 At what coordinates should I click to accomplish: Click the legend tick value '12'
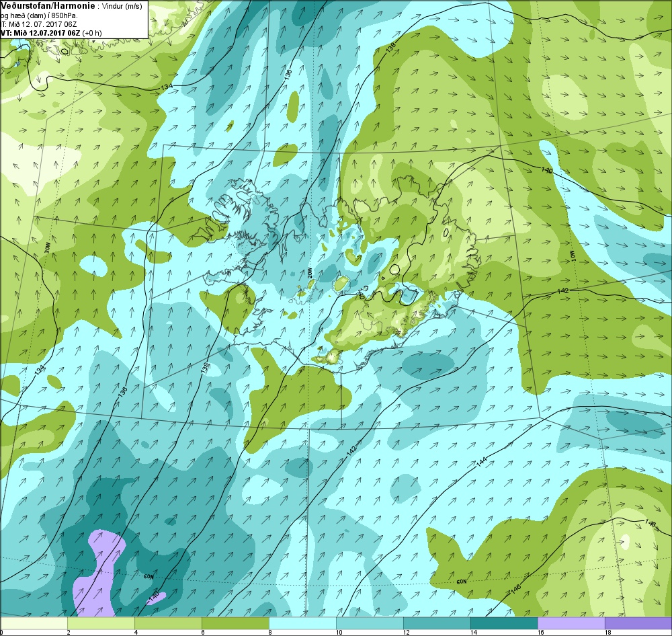tap(407, 632)
